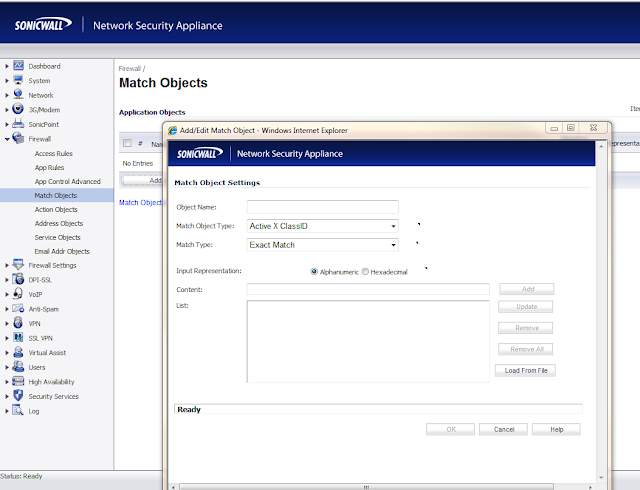640x490 pixels.
Task: Click the dialog horizontal scrollbar
Action: (x=366, y=487)
